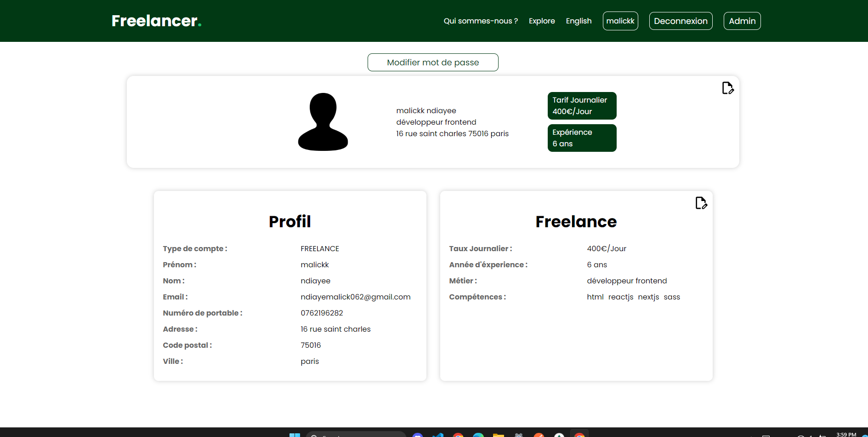The width and height of the screenshot is (868, 437).
Task: Select the FREELANCE account type value
Action: pyautogui.click(x=320, y=249)
